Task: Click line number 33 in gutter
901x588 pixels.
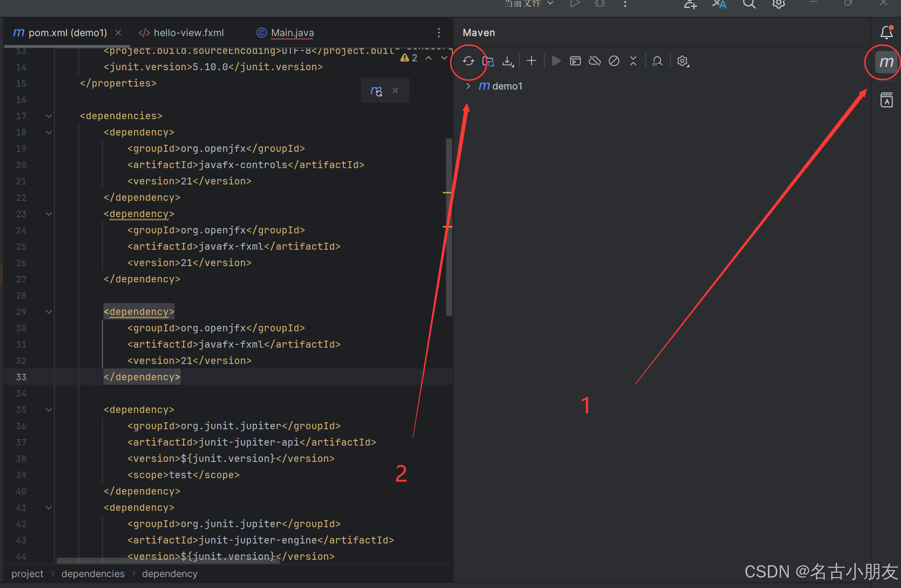Action: (21, 377)
